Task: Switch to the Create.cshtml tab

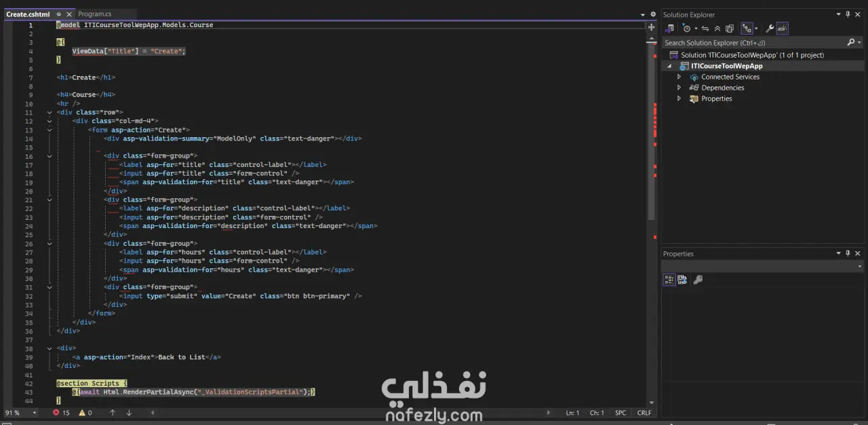Action: pyautogui.click(x=27, y=14)
